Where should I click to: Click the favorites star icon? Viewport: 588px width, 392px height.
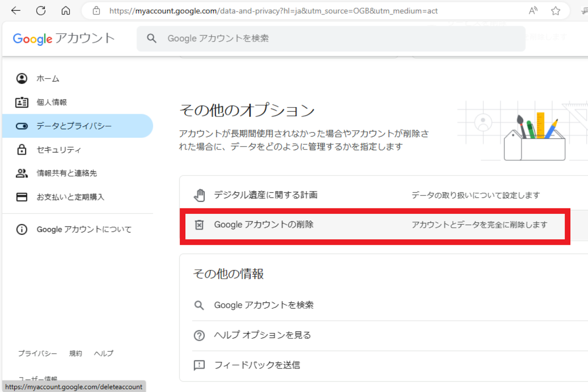coord(556,11)
